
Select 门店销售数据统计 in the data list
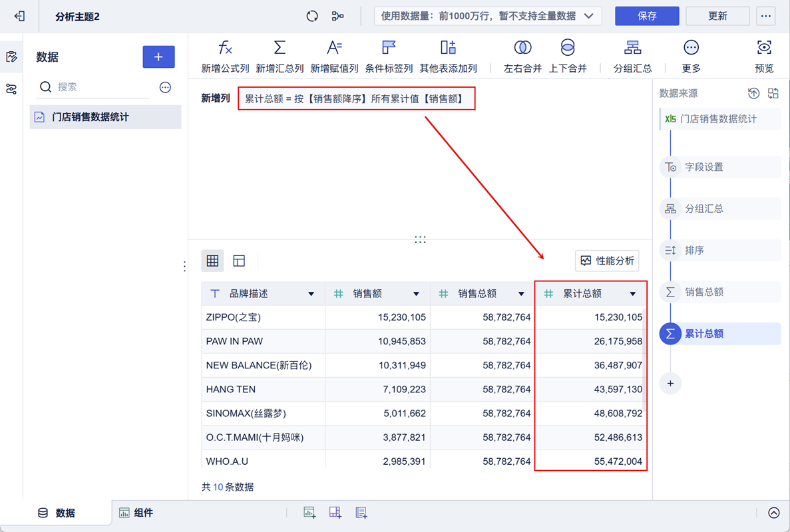(91, 117)
